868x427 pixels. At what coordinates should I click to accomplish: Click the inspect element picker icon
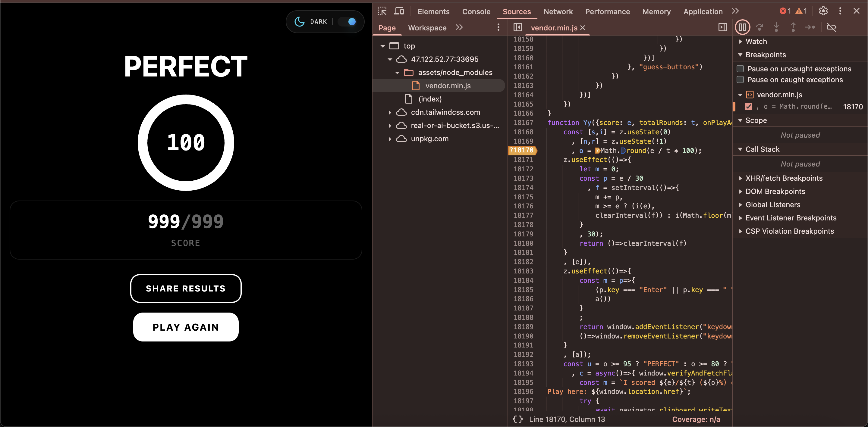pos(382,11)
